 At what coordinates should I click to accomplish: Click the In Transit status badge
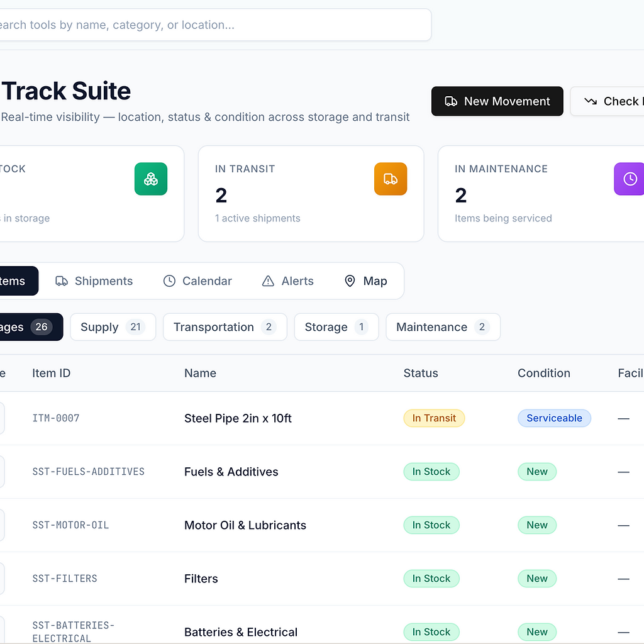[x=434, y=418]
